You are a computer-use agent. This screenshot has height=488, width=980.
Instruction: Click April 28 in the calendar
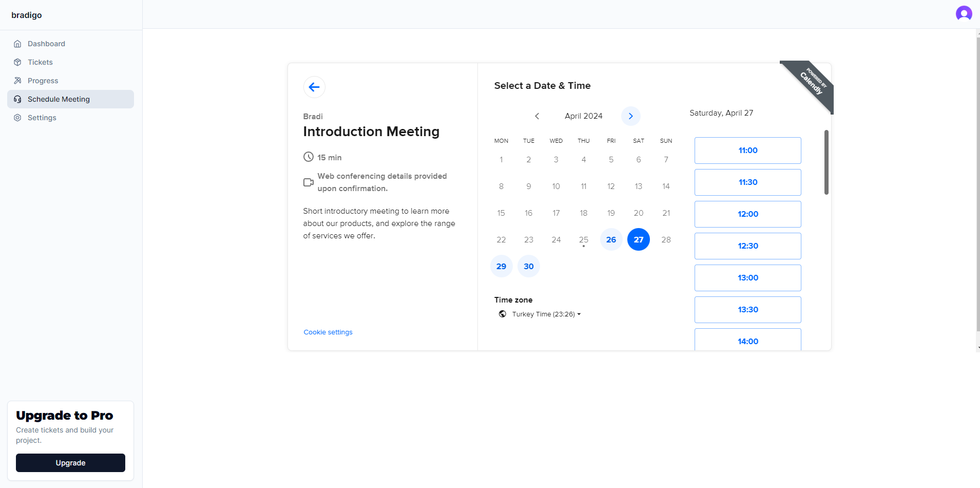point(666,239)
